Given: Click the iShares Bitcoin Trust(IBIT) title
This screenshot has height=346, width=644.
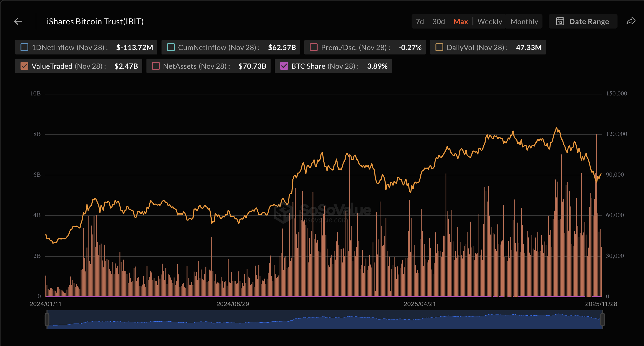Looking at the screenshot, I should click(95, 22).
